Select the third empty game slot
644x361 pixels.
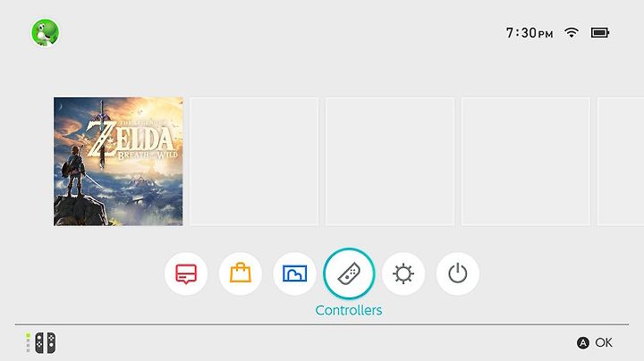point(526,162)
